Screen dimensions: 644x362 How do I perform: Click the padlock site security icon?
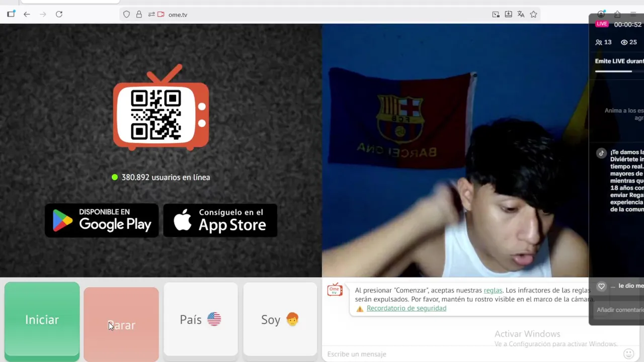pyautogui.click(x=139, y=15)
